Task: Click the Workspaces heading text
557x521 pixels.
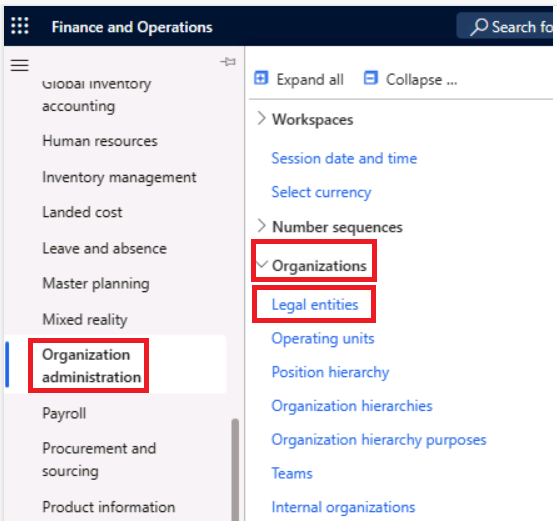Action: click(x=313, y=120)
